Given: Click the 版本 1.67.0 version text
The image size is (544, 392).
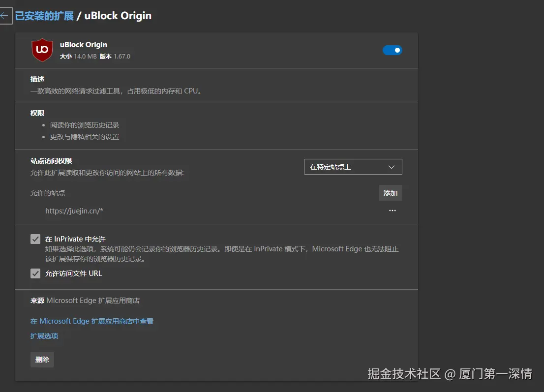Looking at the screenshot, I should [x=115, y=56].
